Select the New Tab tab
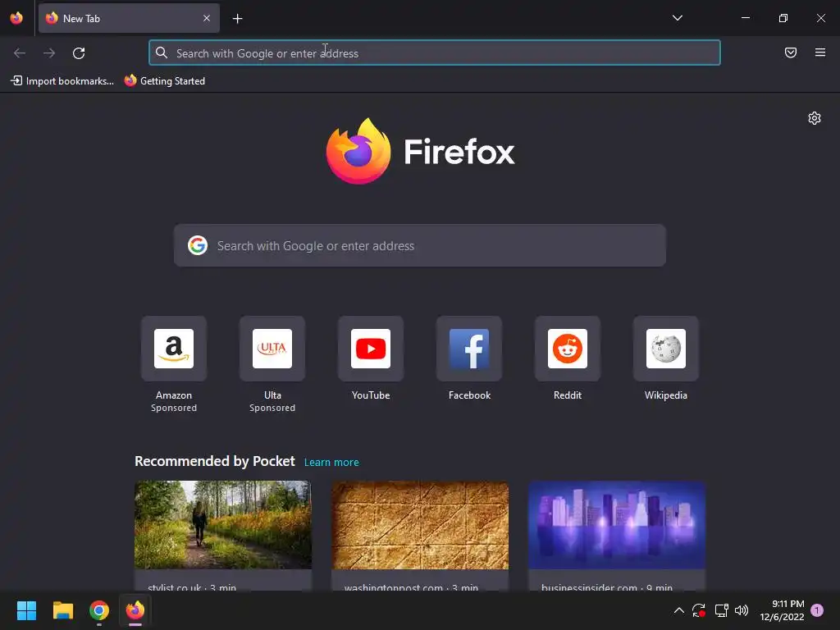This screenshot has height=630, width=840. (x=129, y=18)
